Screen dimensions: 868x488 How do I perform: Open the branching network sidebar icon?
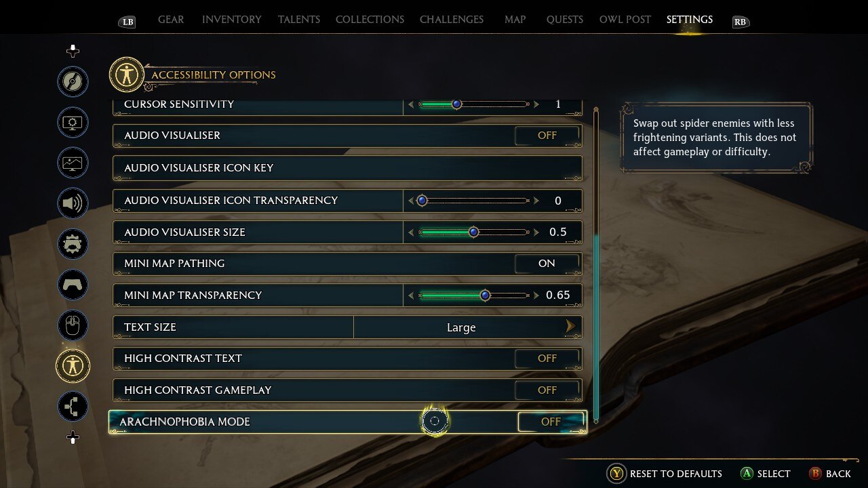coord(73,407)
